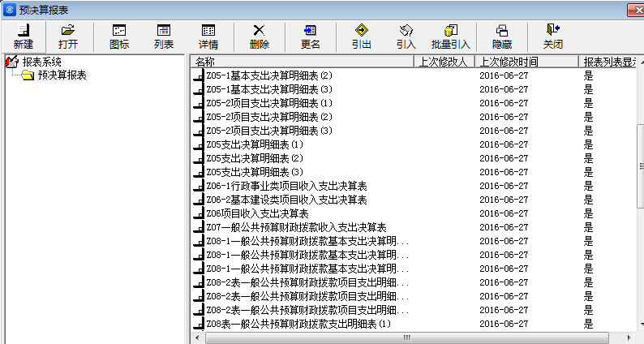Click the 引入 import icon
This screenshot has height=344, width=644.
[x=406, y=37]
